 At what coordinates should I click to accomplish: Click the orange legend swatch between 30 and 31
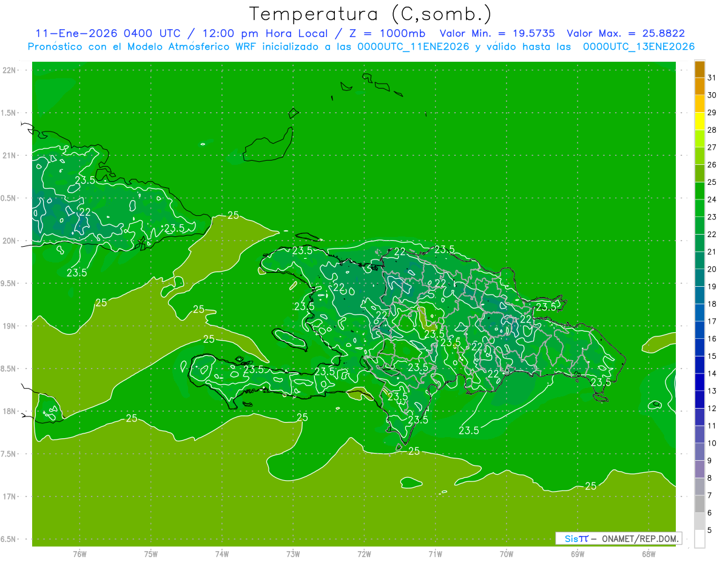pyautogui.click(x=699, y=86)
